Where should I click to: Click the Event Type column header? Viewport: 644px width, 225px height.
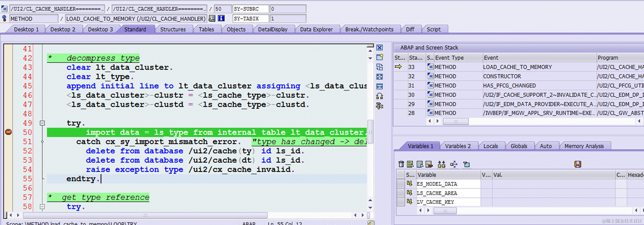pyautogui.click(x=458, y=58)
